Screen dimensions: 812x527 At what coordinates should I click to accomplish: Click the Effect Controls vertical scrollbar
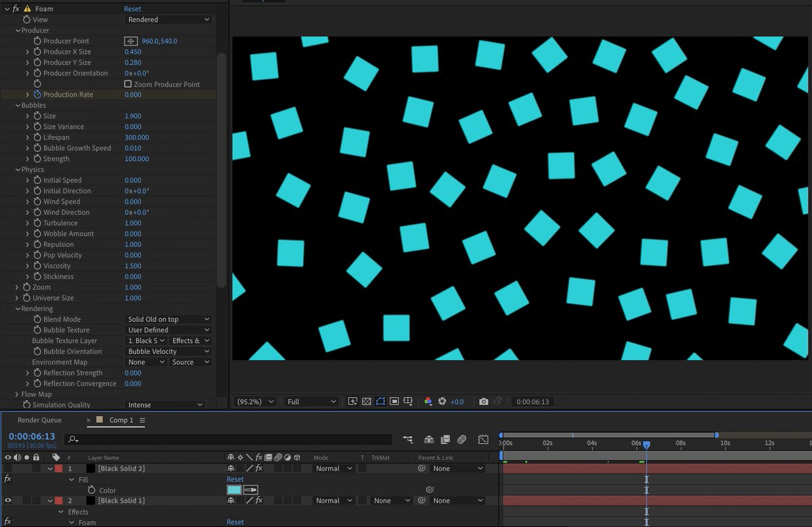[x=221, y=169]
